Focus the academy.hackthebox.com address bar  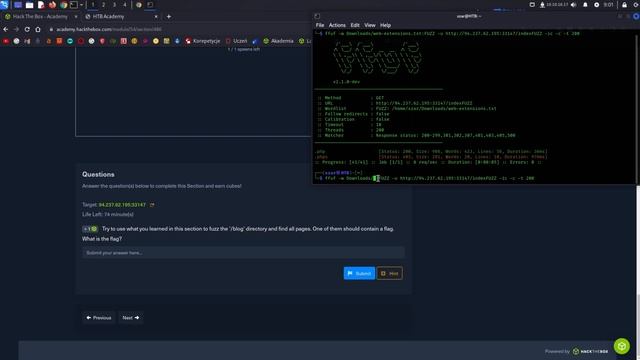(x=109, y=29)
